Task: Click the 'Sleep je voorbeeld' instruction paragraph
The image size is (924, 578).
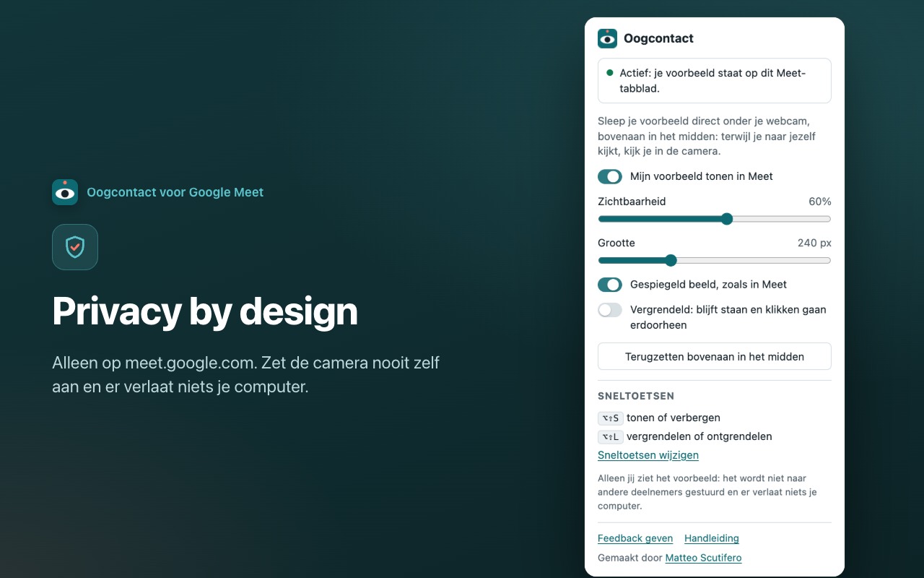Action: pos(707,137)
